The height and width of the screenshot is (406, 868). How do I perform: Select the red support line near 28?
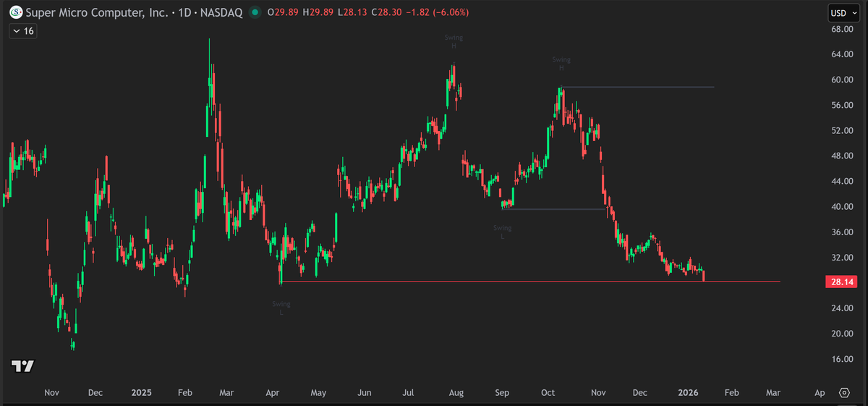point(531,282)
